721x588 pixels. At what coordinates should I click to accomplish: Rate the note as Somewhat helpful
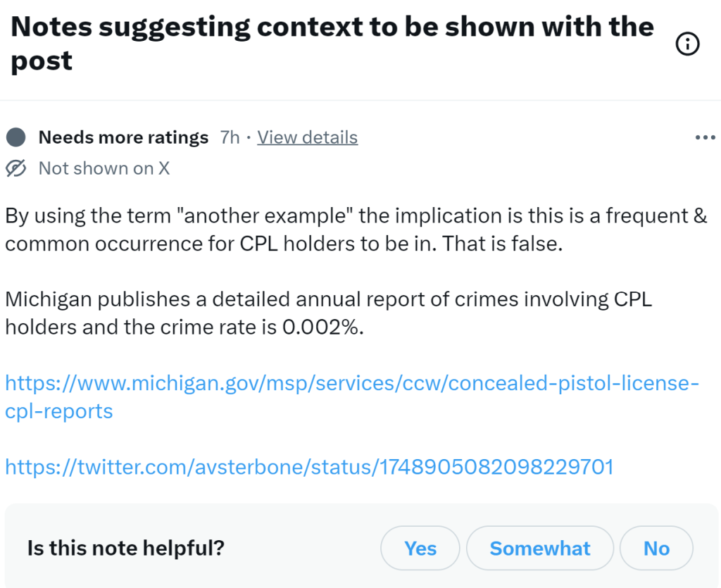pyautogui.click(x=540, y=548)
